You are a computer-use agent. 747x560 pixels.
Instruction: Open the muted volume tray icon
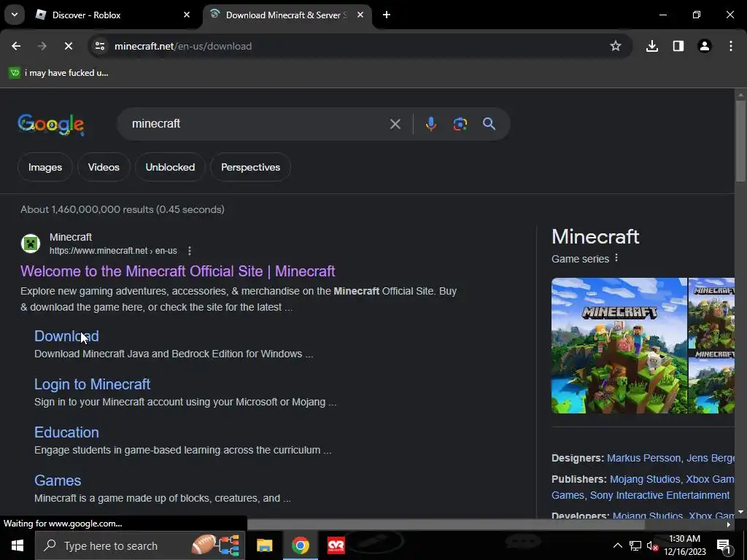(x=652, y=545)
